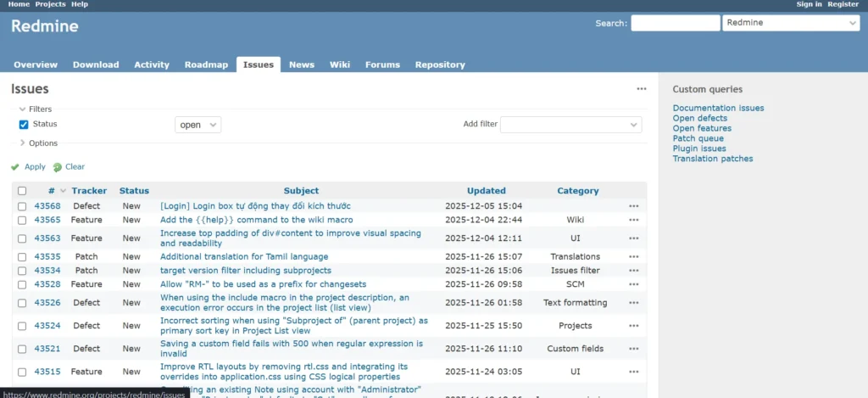Tick the checkbox for issue 43528

pyautogui.click(x=21, y=284)
